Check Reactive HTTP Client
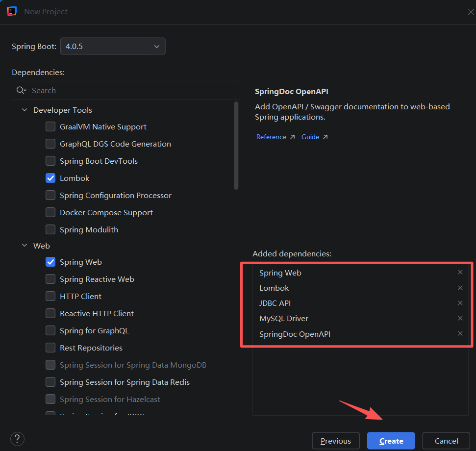Screen dimensions: 476x451 (x=50, y=313)
